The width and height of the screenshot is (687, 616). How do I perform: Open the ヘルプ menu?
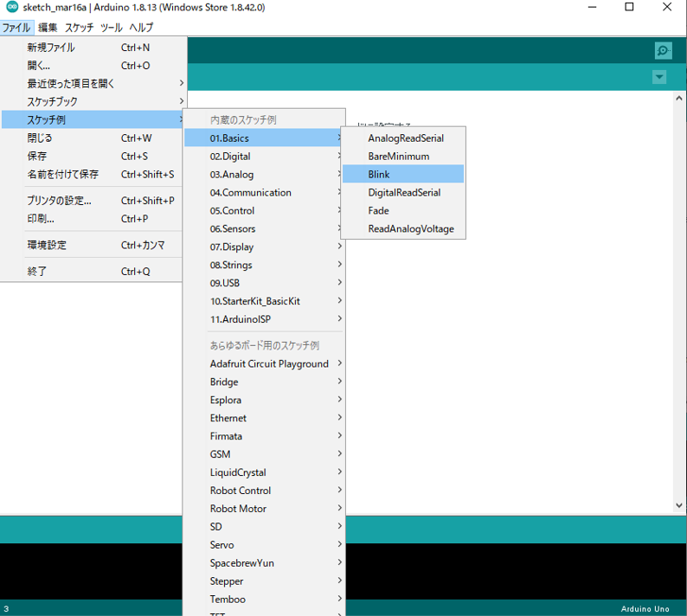click(141, 27)
